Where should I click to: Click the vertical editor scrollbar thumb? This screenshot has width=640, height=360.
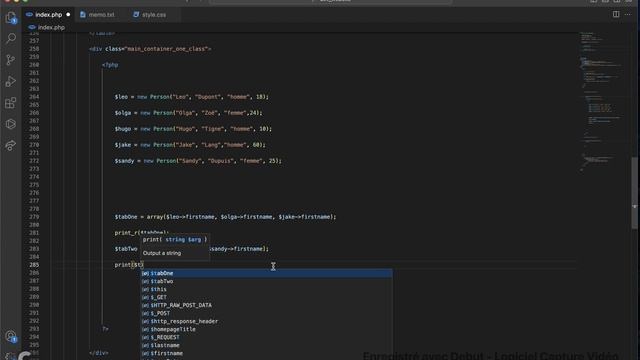[634, 193]
